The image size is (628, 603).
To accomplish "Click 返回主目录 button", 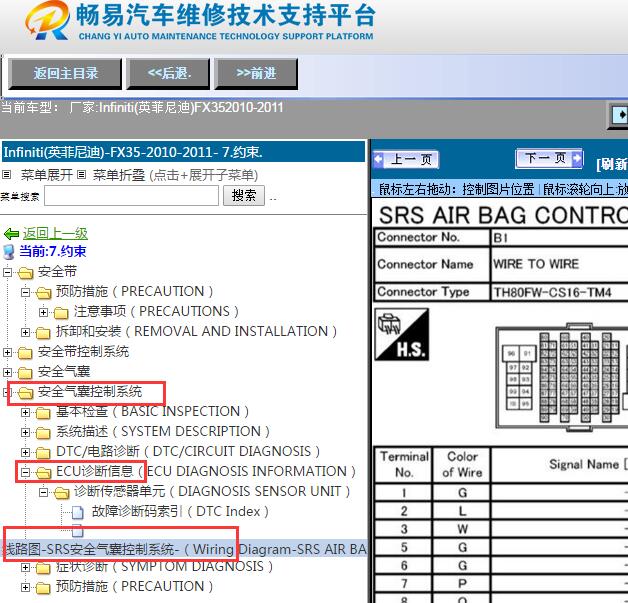I will (x=65, y=73).
